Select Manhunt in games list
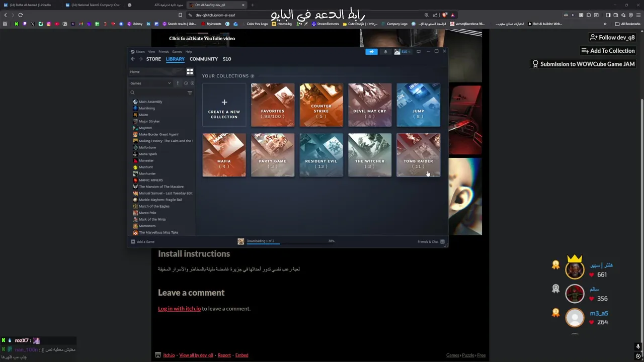This screenshot has width=644, height=362. pyautogui.click(x=146, y=167)
